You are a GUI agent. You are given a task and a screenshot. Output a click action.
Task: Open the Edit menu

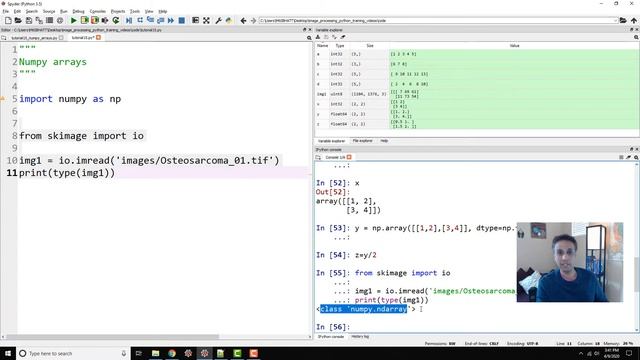tap(17, 11)
